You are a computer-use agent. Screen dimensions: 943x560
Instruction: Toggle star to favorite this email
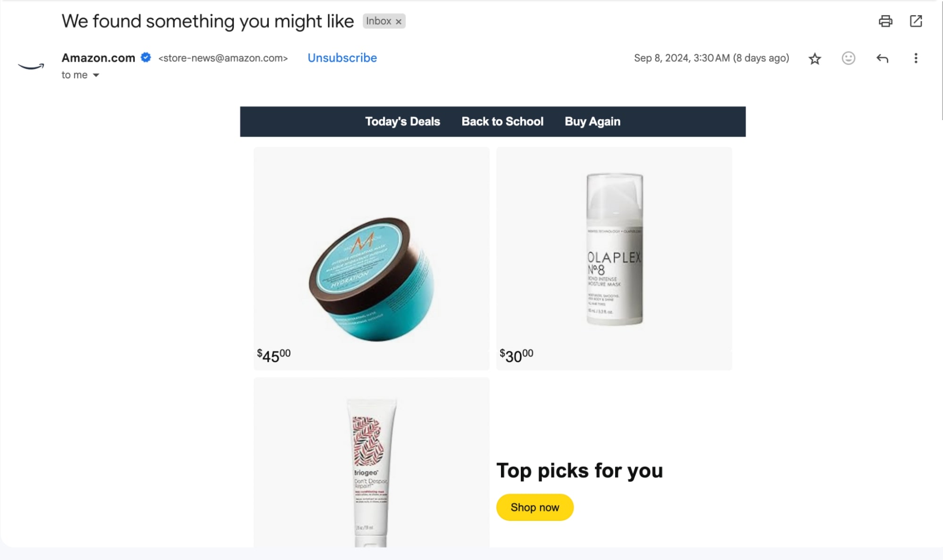[x=814, y=58]
